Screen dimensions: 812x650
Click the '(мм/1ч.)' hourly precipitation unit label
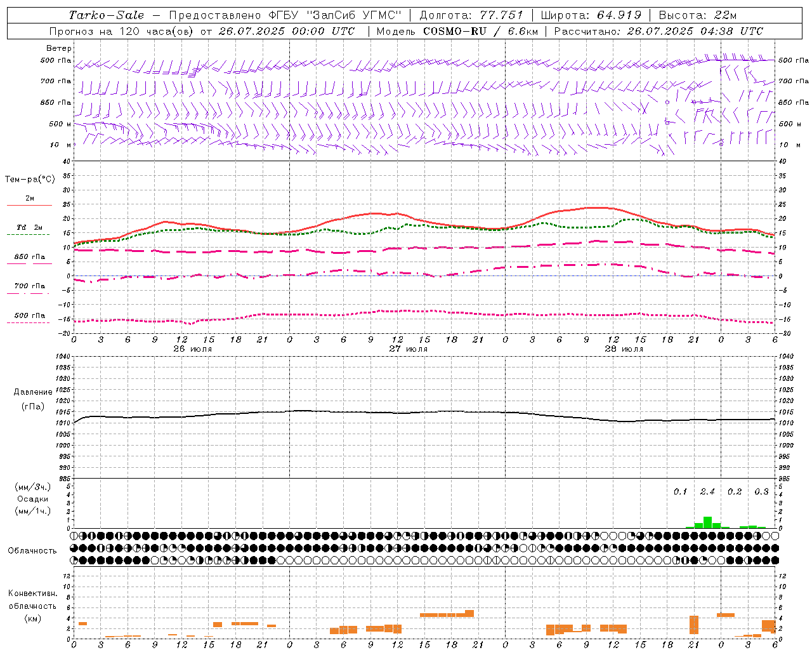click(33, 511)
